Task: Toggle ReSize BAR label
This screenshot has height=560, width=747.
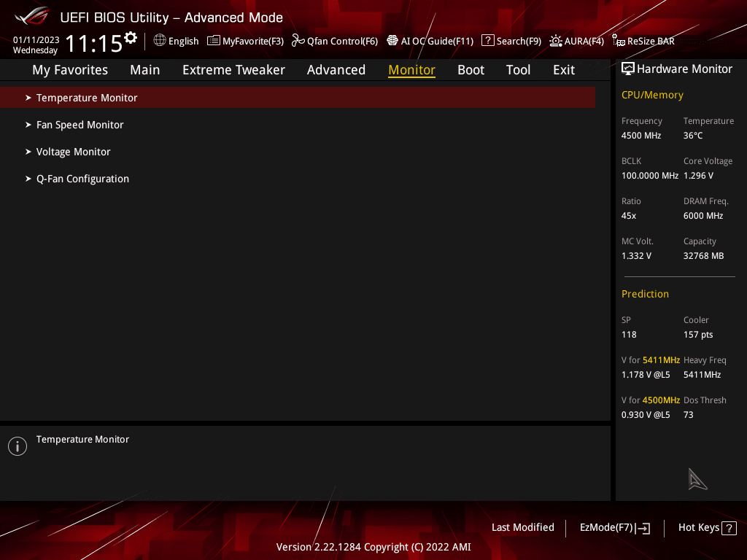Action: [x=651, y=41]
